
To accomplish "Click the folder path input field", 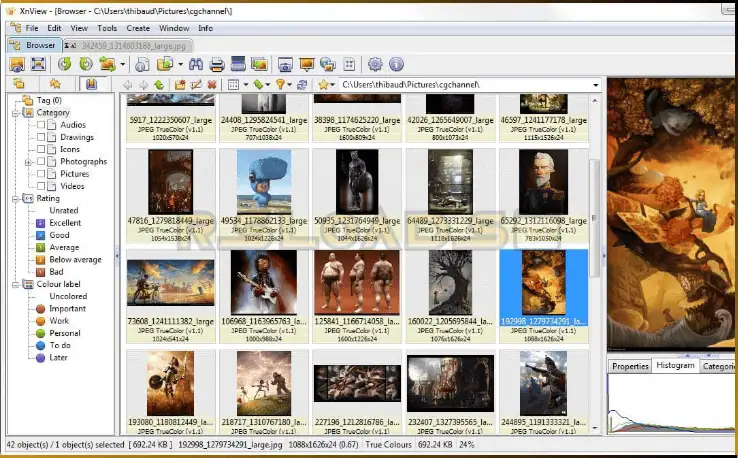I will 465,85.
